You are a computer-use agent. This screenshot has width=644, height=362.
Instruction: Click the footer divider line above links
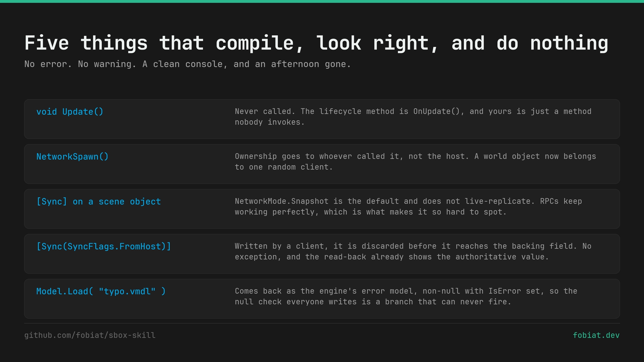click(x=322, y=323)
